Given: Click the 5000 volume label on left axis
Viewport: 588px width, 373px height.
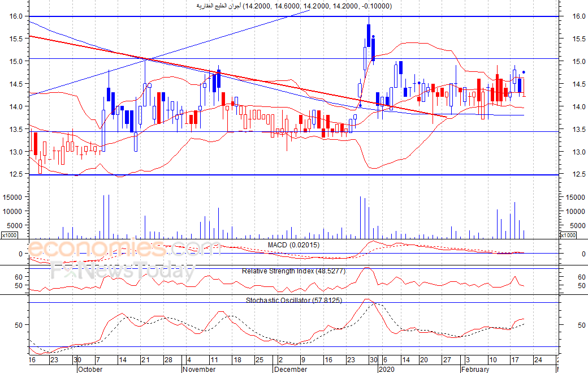Looking at the screenshot, I should click(x=14, y=226).
